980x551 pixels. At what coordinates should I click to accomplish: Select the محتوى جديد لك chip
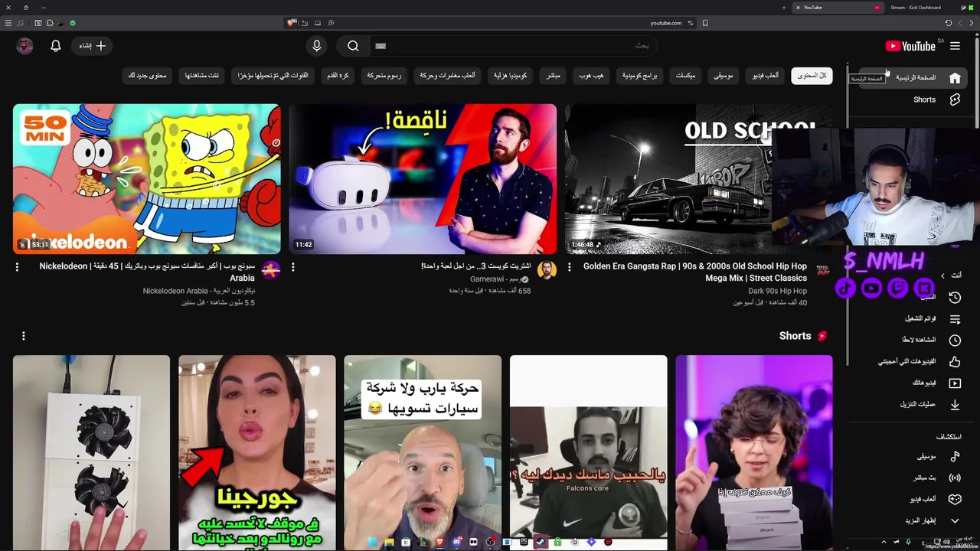click(147, 76)
